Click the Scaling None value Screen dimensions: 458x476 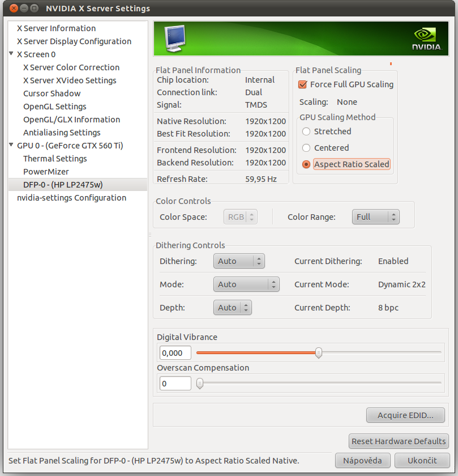(347, 102)
